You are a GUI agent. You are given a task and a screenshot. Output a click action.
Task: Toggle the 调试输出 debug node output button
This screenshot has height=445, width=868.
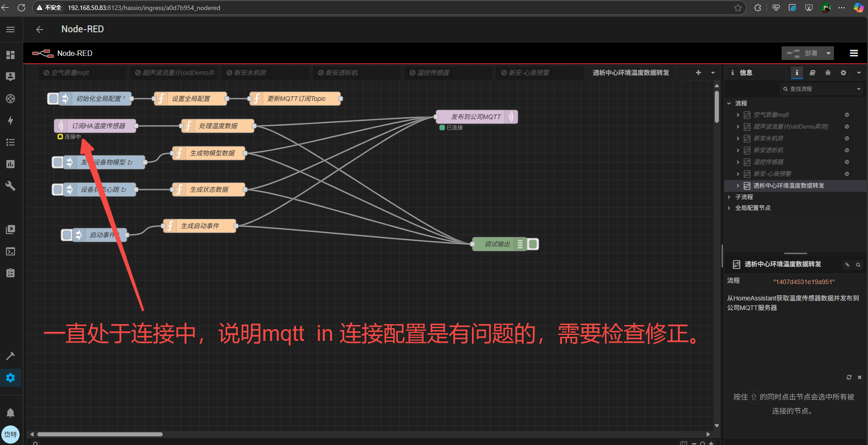click(533, 244)
